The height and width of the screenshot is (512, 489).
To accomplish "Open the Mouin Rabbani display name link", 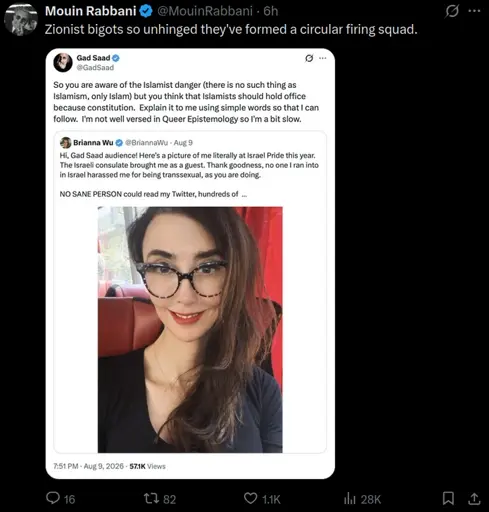I will [91, 11].
